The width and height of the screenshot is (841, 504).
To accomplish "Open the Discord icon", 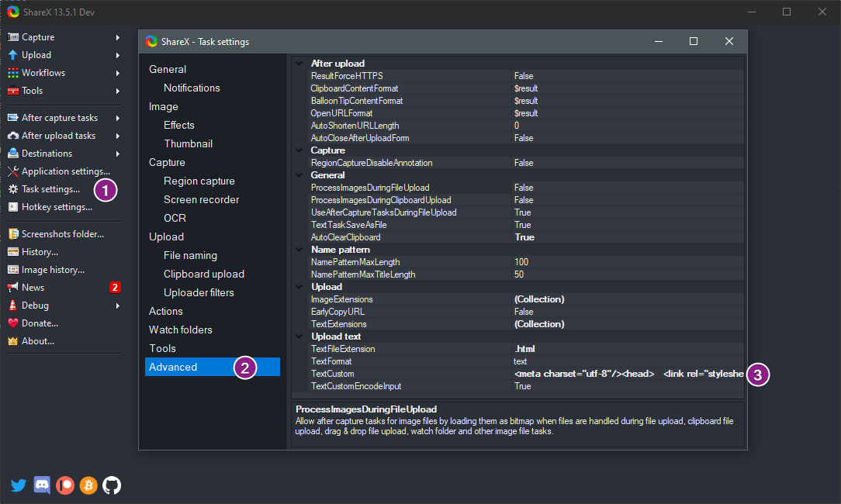I will 42,485.
